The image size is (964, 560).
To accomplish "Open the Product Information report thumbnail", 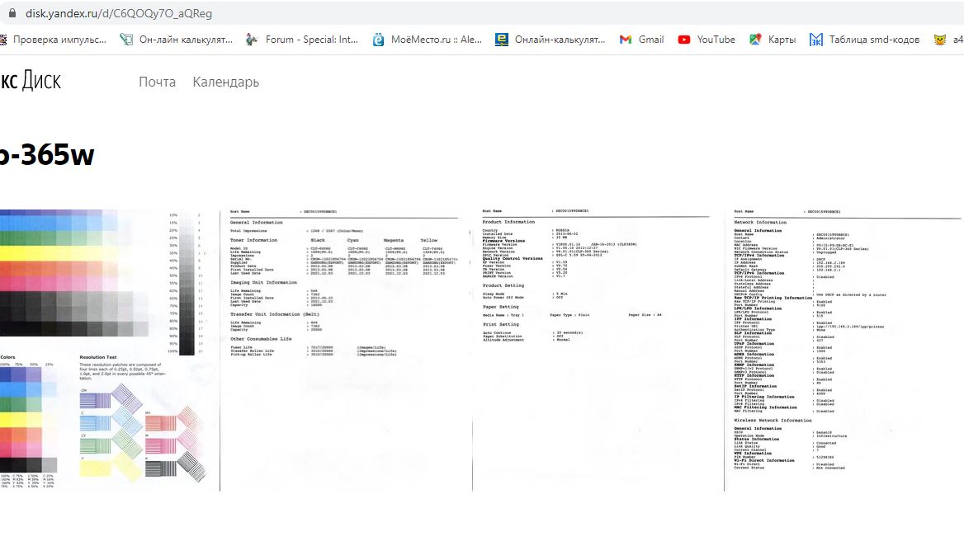I will pyautogui.click(x=598, y=350).
